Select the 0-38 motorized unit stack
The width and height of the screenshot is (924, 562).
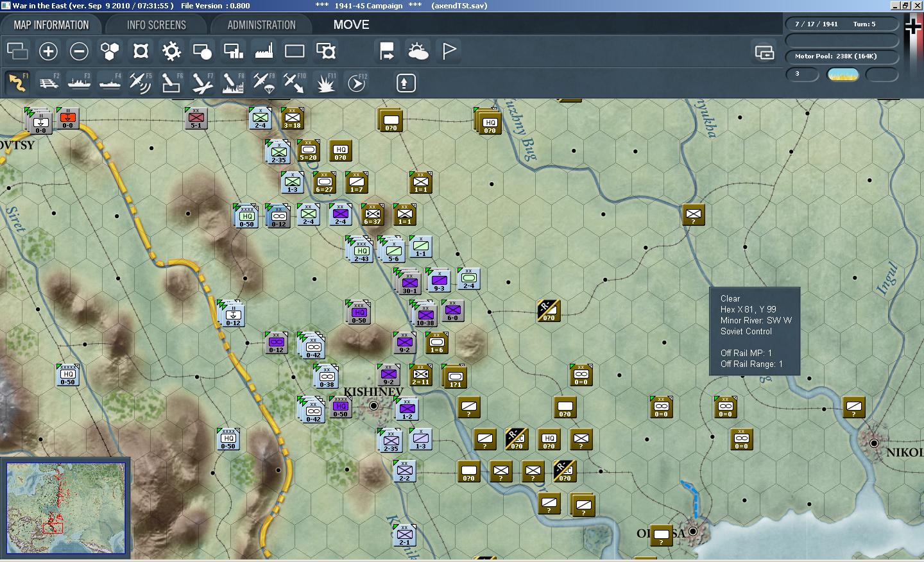(x=326, y=376)
